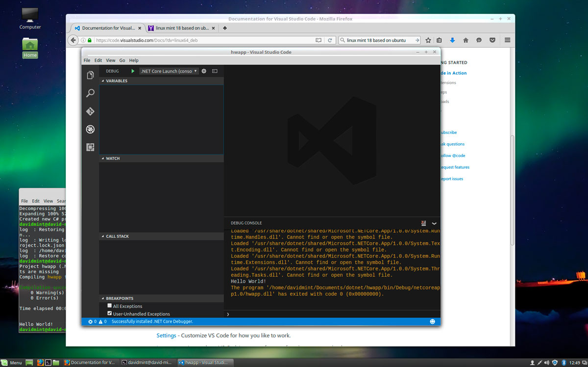Image resolution: width=588 pixels, height=367 pixels.
Task: Switch to the Documentation for Visual Studio Code Firefox tab
Action: pos(108,28)
